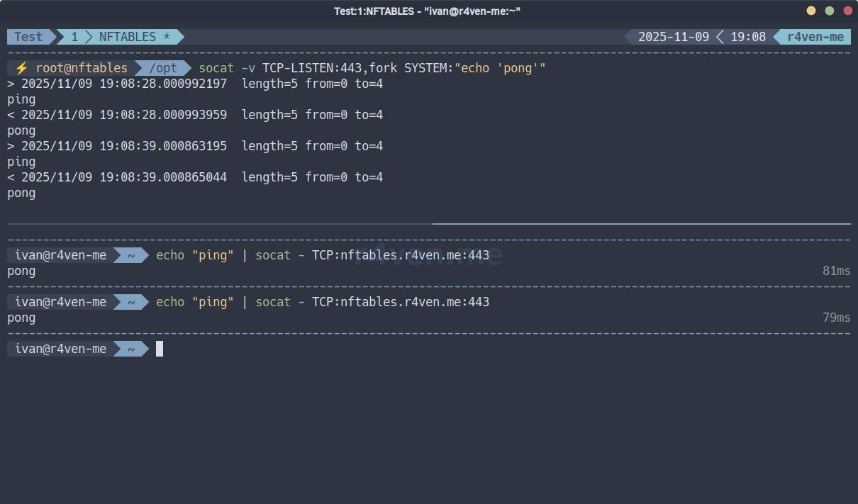Close the terminal with red button
Image resolution: width=858 pixels, height=504 pixels.
847,11
